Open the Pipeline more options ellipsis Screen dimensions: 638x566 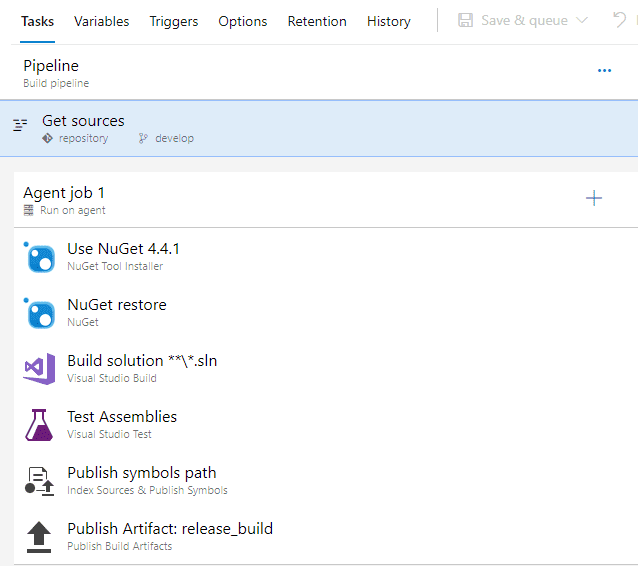pos(604,71)
